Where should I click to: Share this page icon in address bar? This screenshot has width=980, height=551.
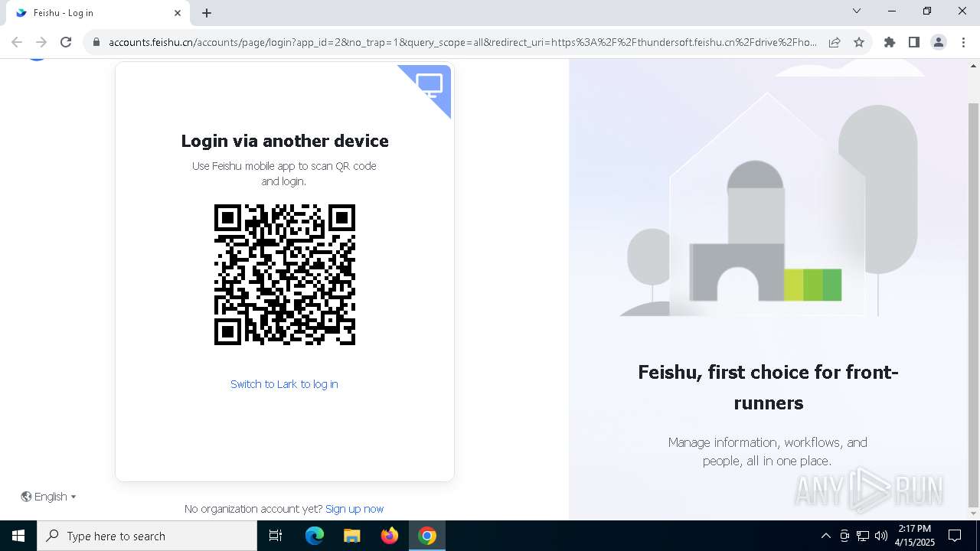(x=835, y=42)
